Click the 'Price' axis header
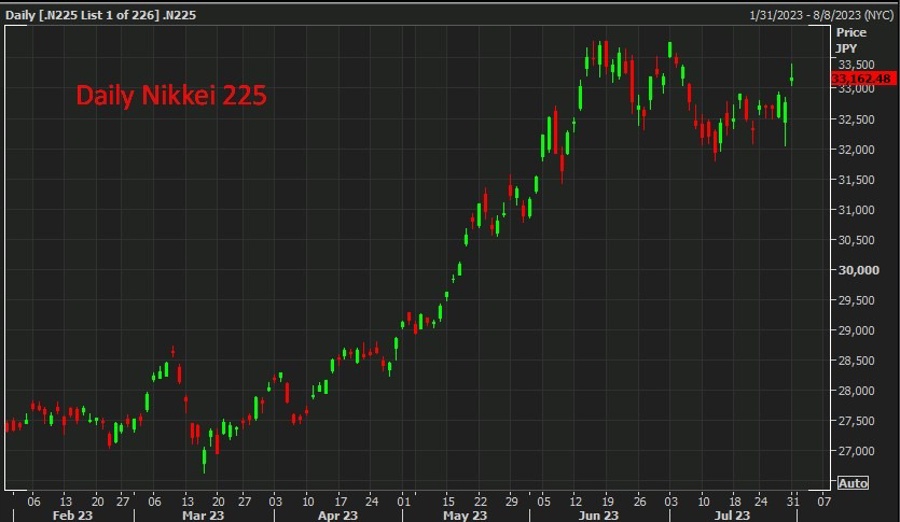Screen dimensions: 900x522 [x=851, y=33]
